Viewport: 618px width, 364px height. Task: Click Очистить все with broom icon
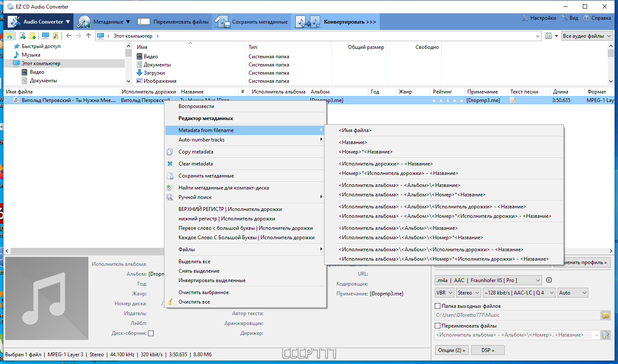click(x=245, y=302)
